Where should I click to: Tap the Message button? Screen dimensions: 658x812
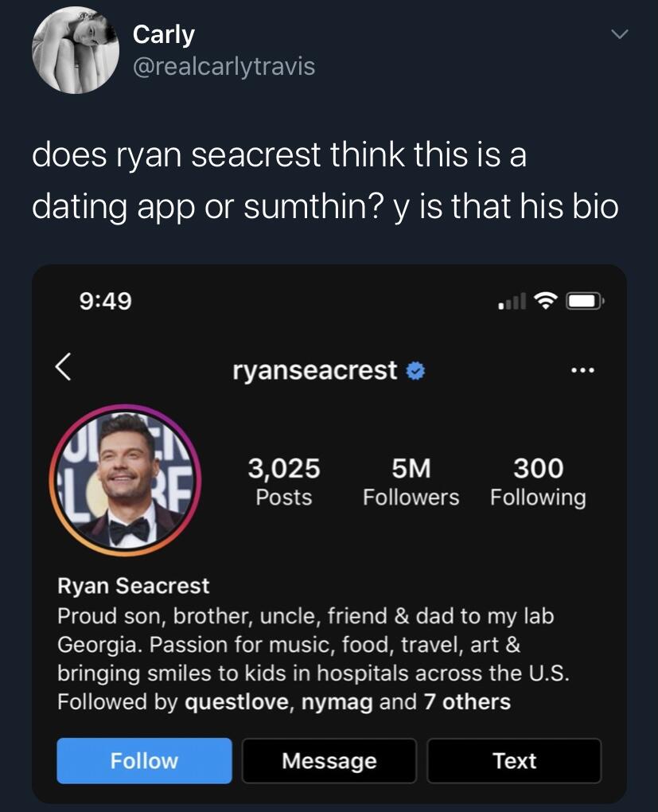329,761
